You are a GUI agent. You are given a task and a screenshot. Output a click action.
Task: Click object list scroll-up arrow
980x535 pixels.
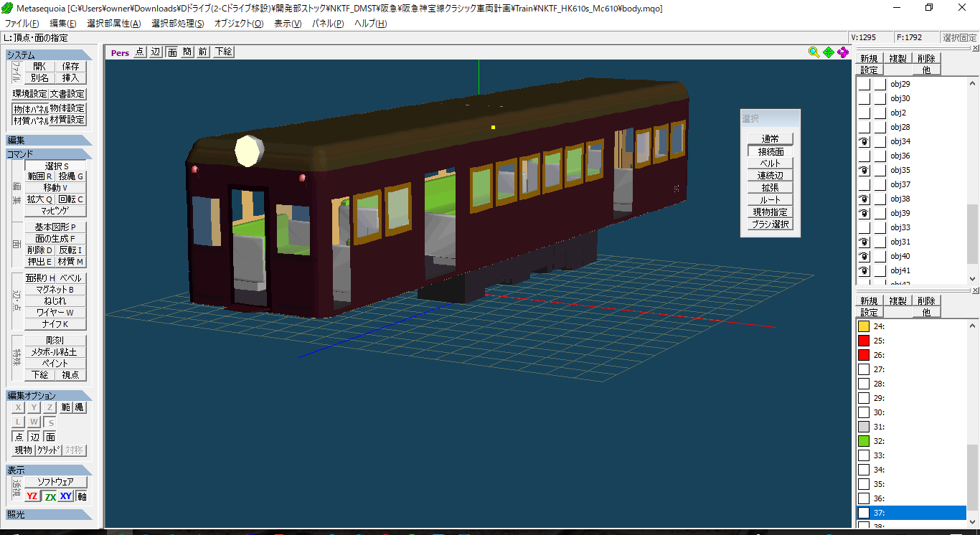(x=973, y=82)
